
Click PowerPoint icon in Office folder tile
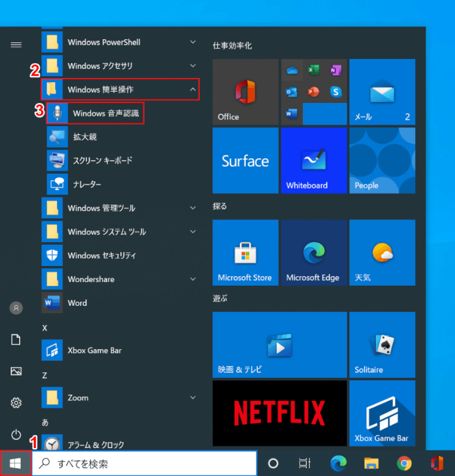[x=313, y=92]
